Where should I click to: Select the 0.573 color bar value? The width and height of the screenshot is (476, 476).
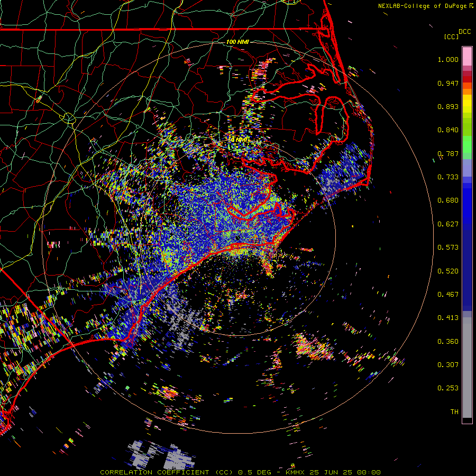(x=448, y=248)
